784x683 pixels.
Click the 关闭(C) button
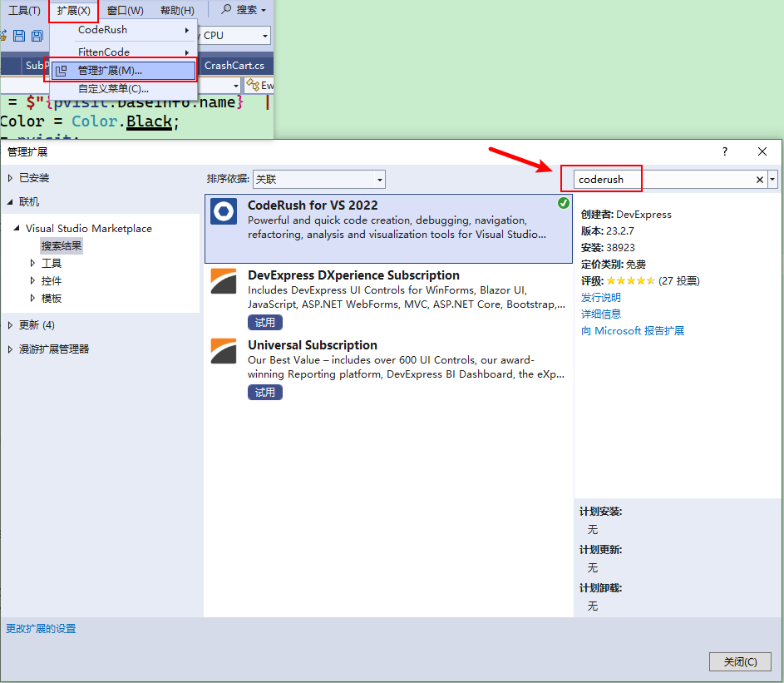point(740,662)
